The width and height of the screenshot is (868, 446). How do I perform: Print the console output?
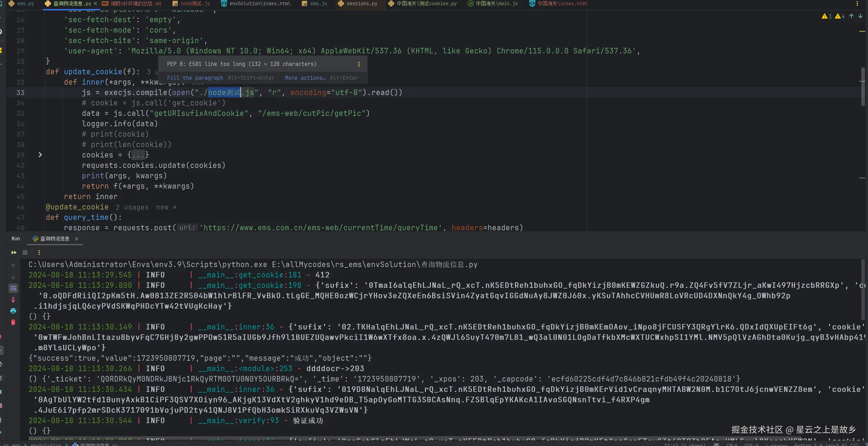point(13,311)
